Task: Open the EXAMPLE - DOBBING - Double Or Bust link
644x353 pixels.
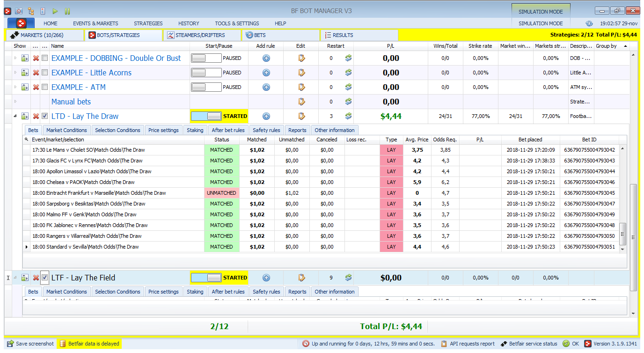Action: point(116,58)
